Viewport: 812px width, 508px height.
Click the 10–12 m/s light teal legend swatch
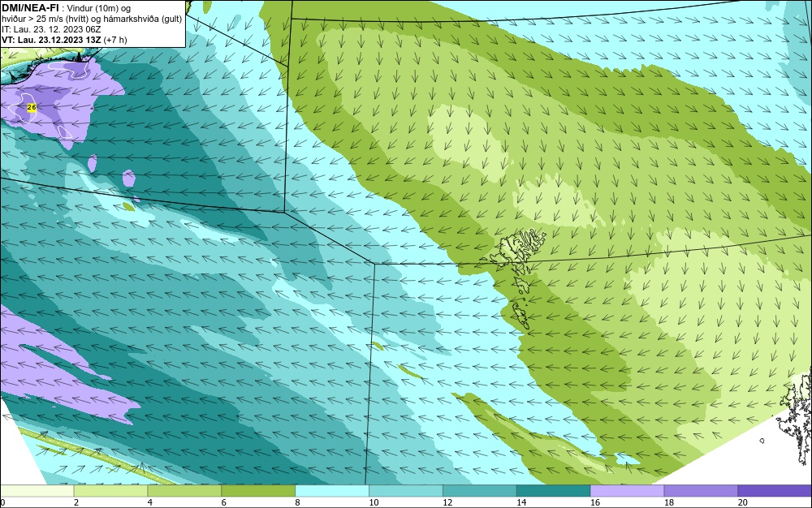point(406,491)
